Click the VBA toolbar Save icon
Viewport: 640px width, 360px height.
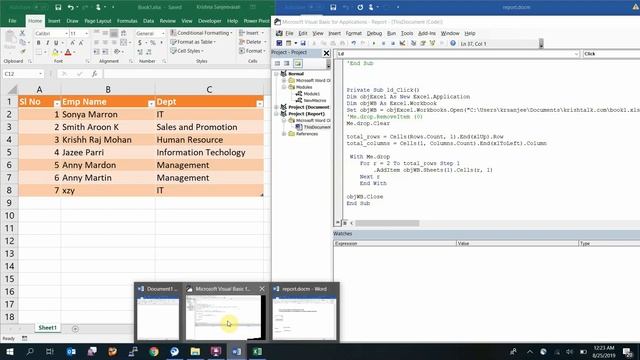point(303,43)
